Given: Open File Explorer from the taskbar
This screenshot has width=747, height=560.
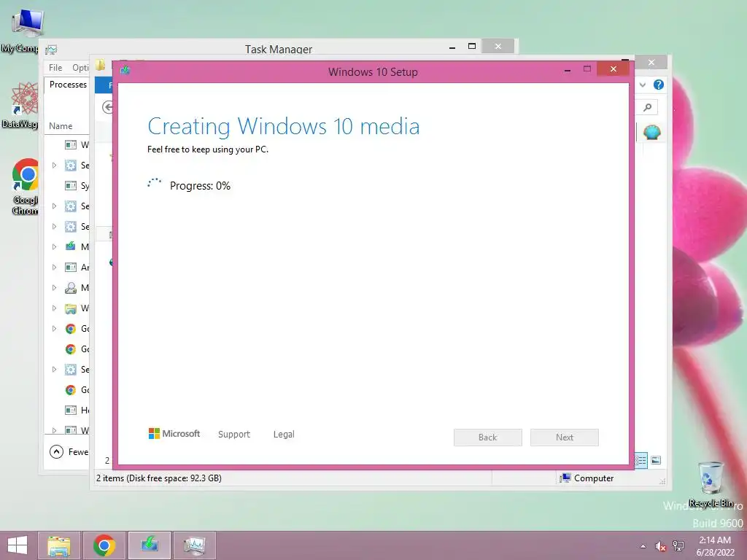Looking at the screenshot, I should click(59, 545).
